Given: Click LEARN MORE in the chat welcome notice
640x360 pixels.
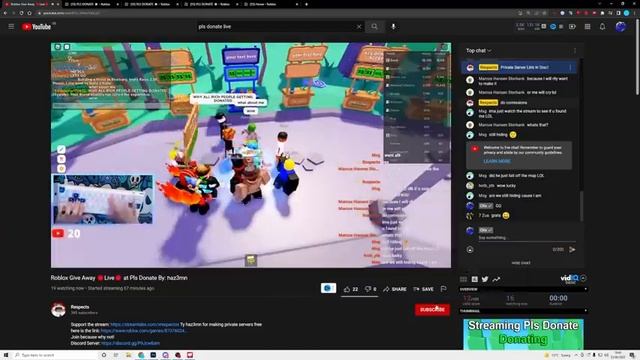Looking at the screenshot, I should click(497, 161).
